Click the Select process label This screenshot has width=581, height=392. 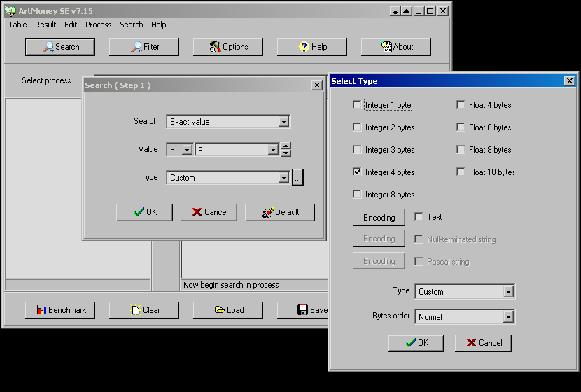46,80
